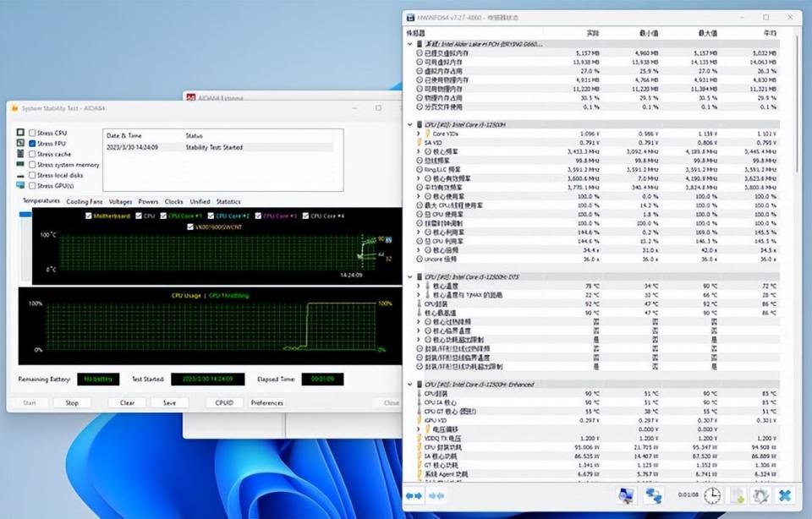The height and width of the screenshot is (519, 812).
Task: Enable the Stress CPU checkbox
Action: pos(33,133)
